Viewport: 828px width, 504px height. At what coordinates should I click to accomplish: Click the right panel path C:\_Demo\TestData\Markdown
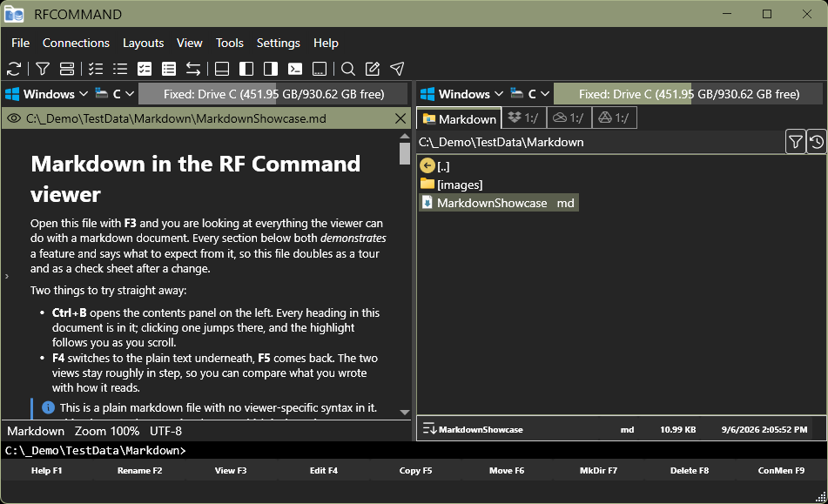point(502,142)
